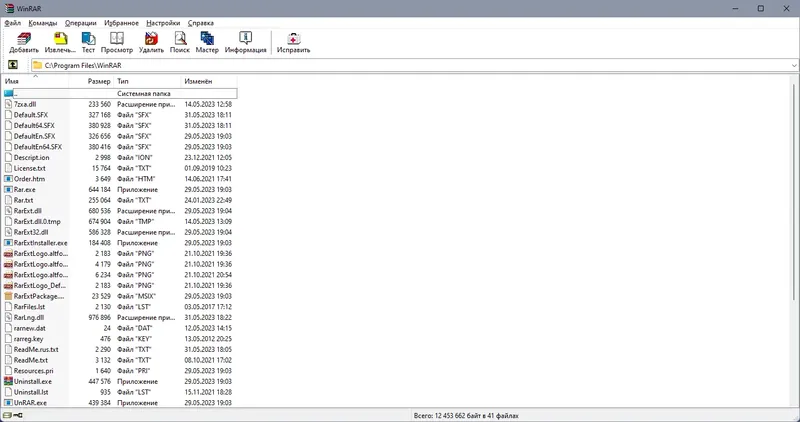Sort files by the Размер column header
Screen dimensions: 800x422
coord(91,81)
